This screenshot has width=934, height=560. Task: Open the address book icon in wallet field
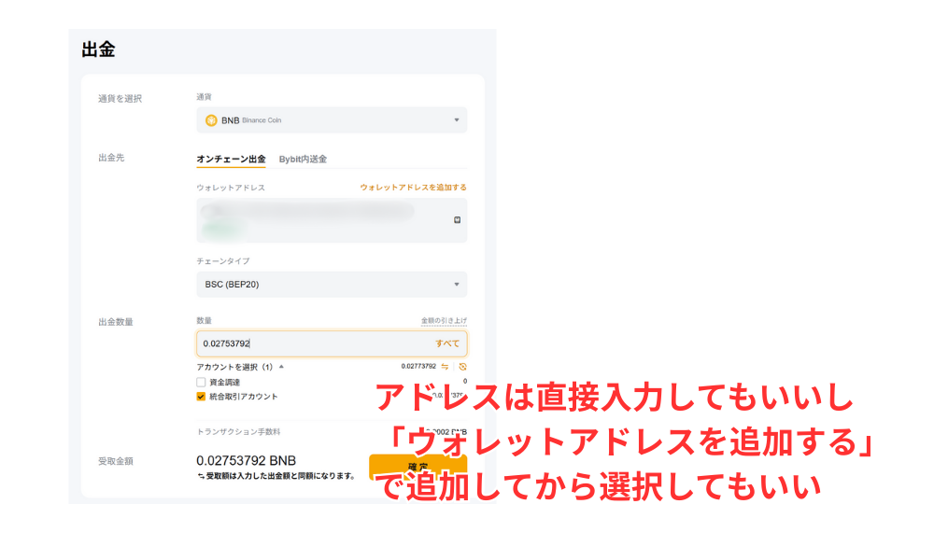(457, 220)
